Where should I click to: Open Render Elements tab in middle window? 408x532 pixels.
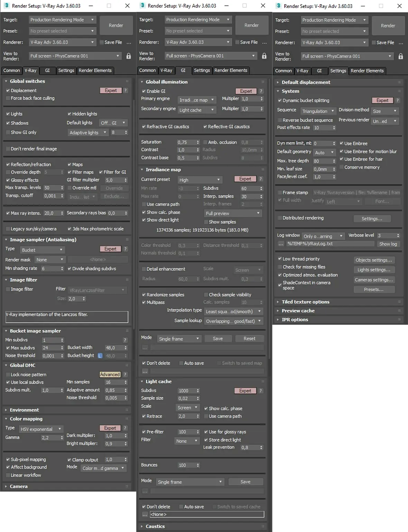tap(231, 70)
